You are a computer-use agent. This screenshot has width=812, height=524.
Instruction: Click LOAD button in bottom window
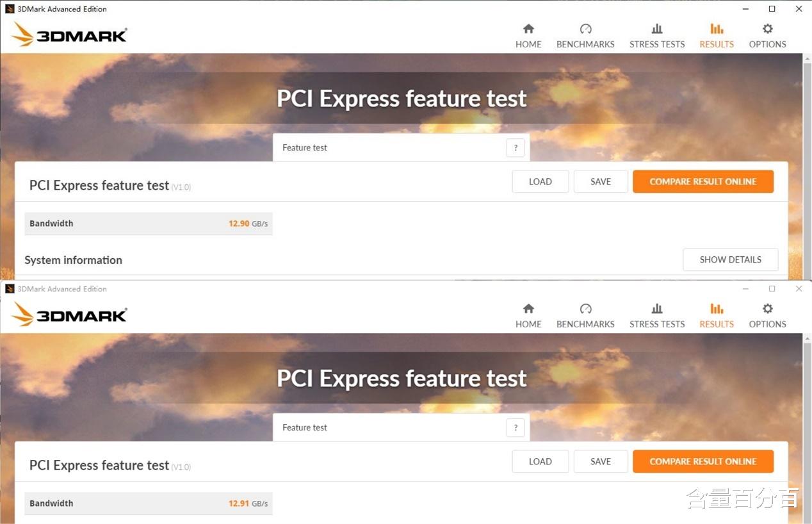(540, 462)
